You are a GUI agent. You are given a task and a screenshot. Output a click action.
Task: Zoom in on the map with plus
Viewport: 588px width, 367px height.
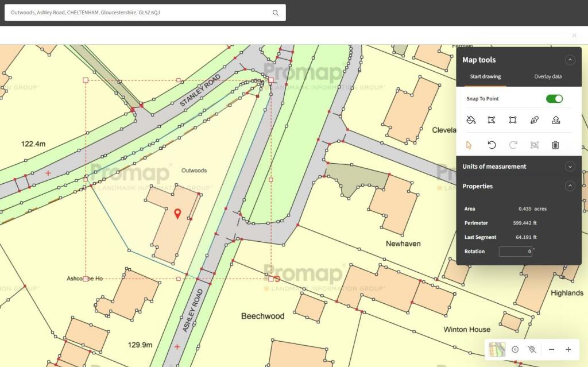coord(568,349)
